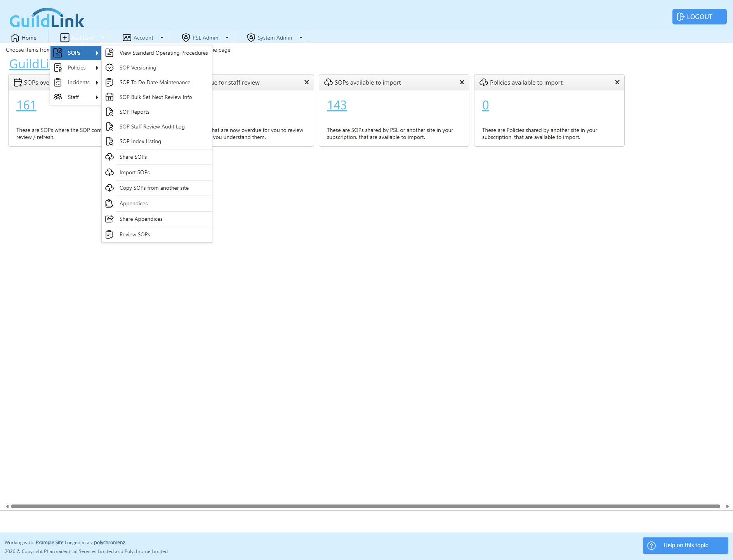Expand the Account dropdown arrow
The height and width of the screenshot is (560, 733).
click(162, 38)
